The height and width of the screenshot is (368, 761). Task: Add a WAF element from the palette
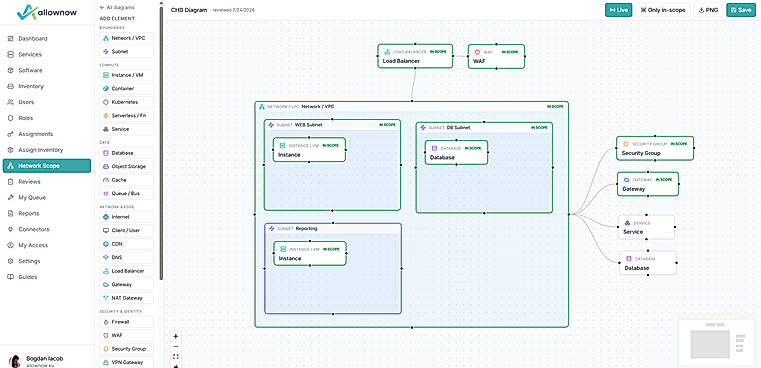126,335
